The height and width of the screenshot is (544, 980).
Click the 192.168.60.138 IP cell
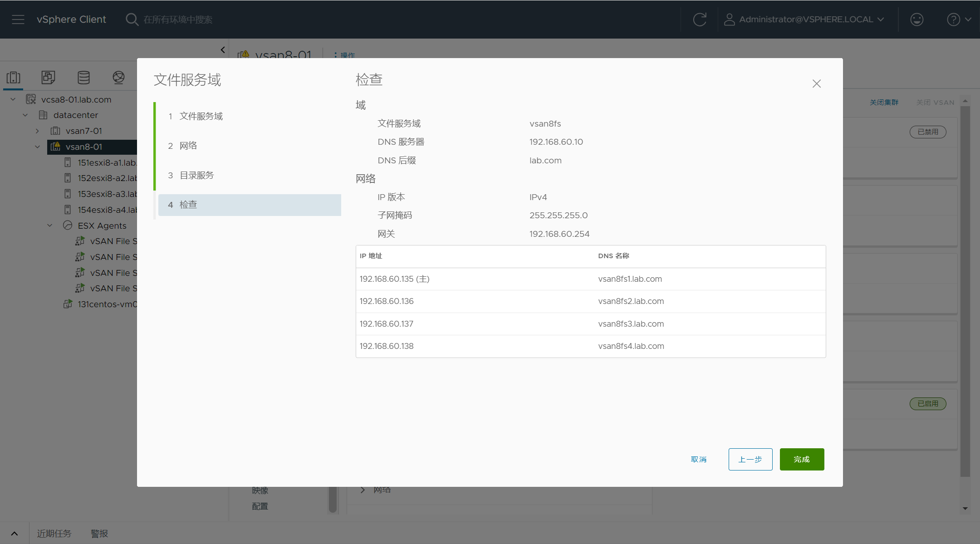(x=387, y=346)
